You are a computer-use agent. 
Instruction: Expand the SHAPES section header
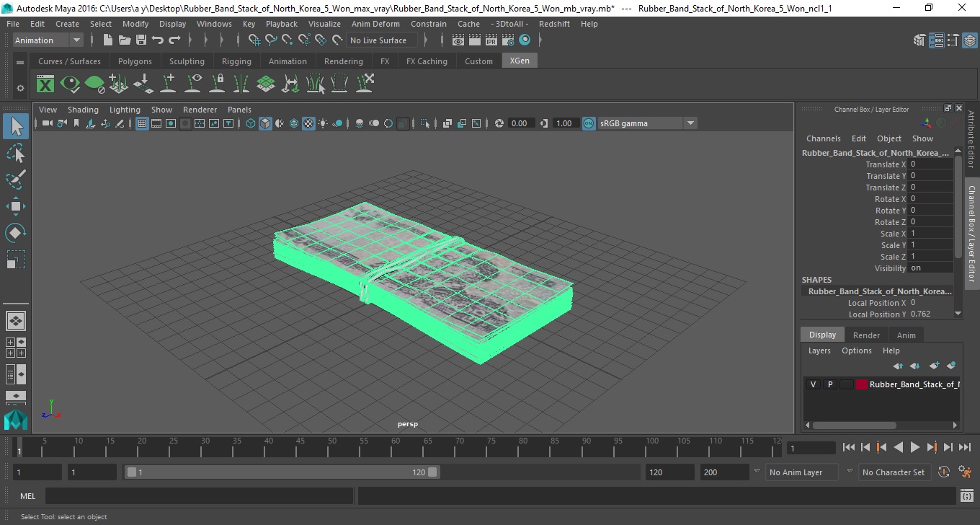coord(816,280)
